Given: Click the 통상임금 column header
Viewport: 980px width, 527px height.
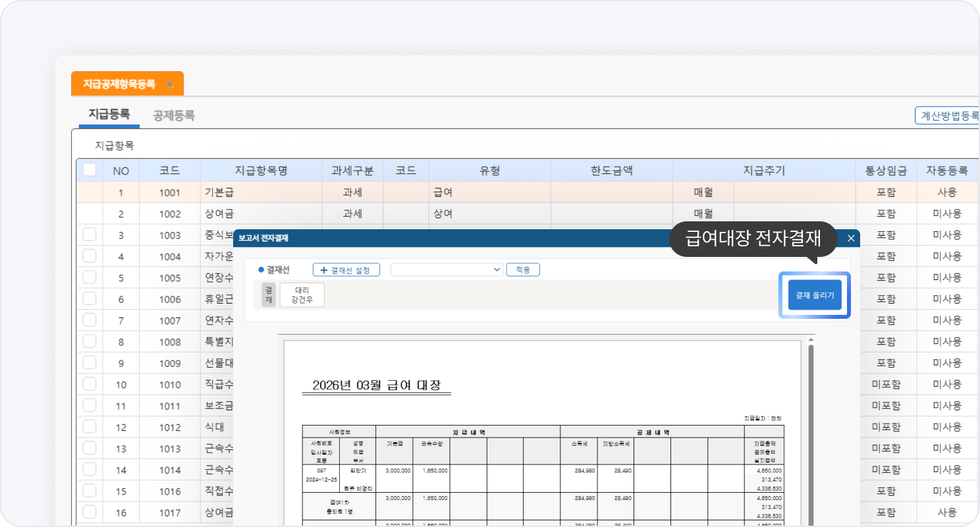Looking at the screenshot, I should point(886,171).
